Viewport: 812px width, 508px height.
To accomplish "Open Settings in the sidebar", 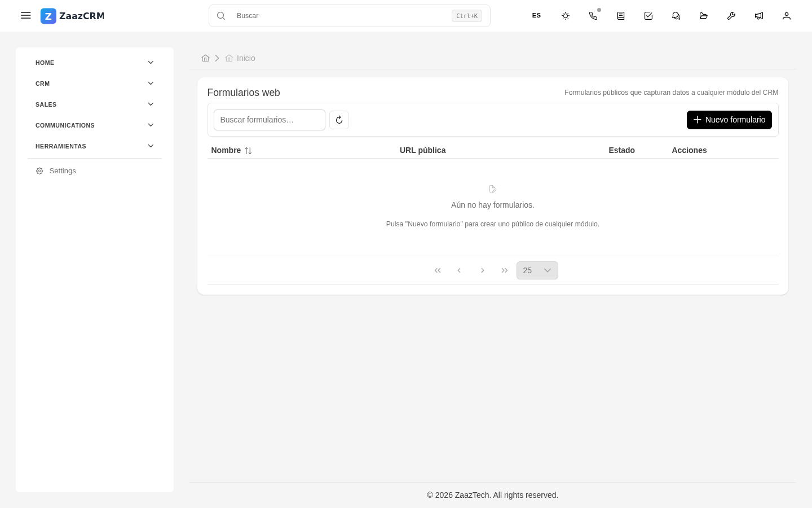I will [95, 171].
